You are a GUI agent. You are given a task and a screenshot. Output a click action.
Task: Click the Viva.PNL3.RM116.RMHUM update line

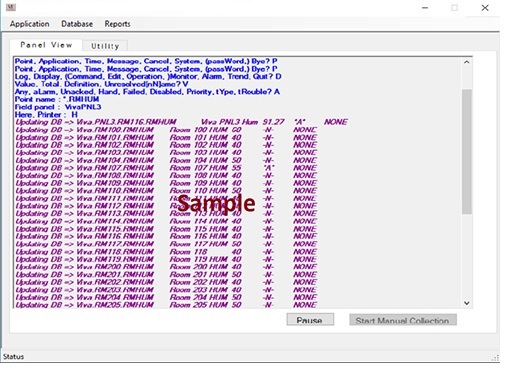tap(181, 122)
